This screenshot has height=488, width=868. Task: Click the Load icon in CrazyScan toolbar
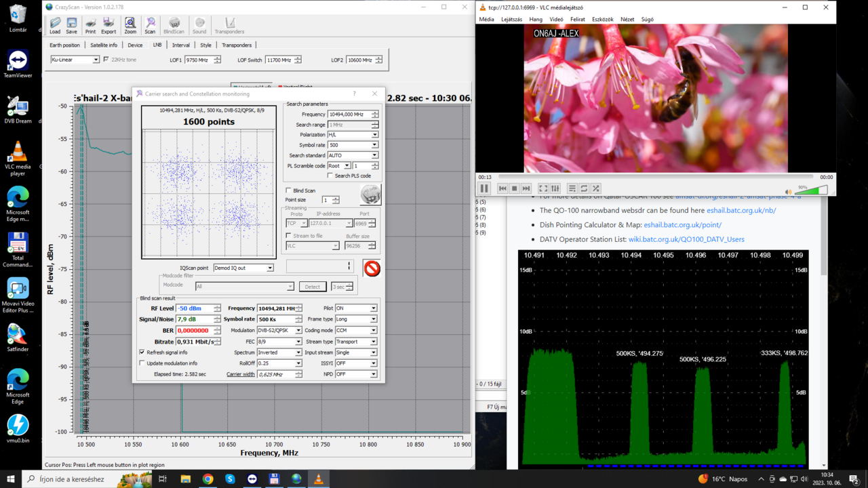coord(55,26)
